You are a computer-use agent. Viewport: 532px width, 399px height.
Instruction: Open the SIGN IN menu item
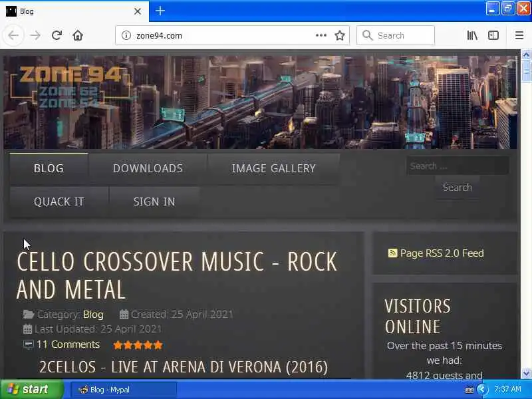pos(154,201)
